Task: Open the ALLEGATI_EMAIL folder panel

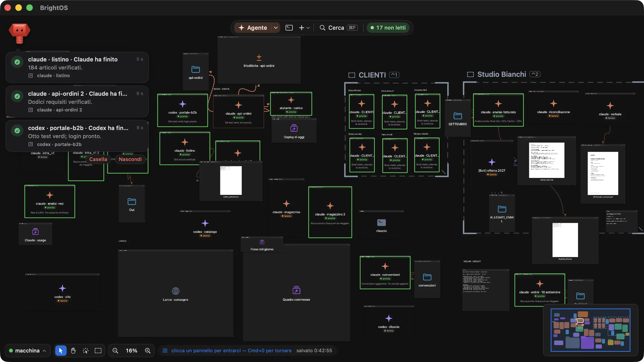Action: click(502, 213)
